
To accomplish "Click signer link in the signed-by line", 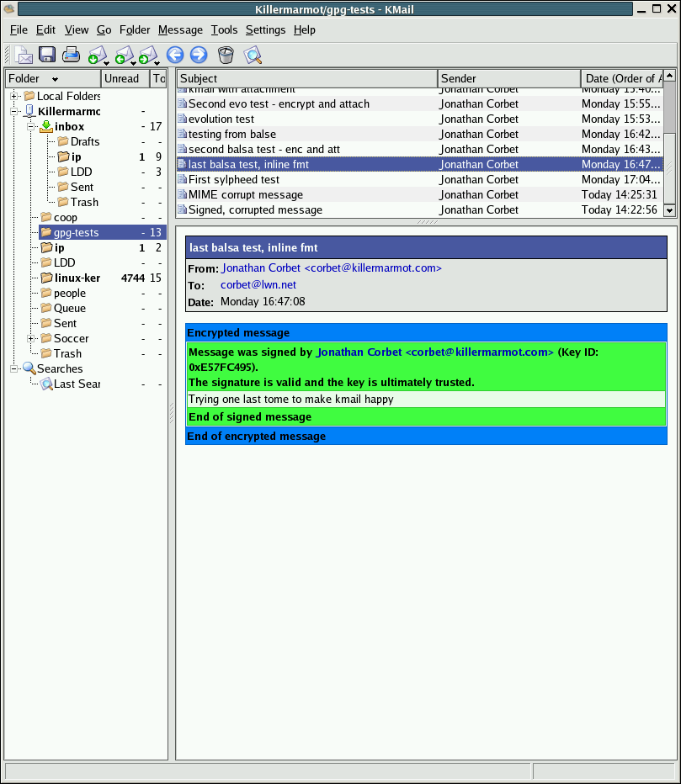I will click(x=435, y=352).
